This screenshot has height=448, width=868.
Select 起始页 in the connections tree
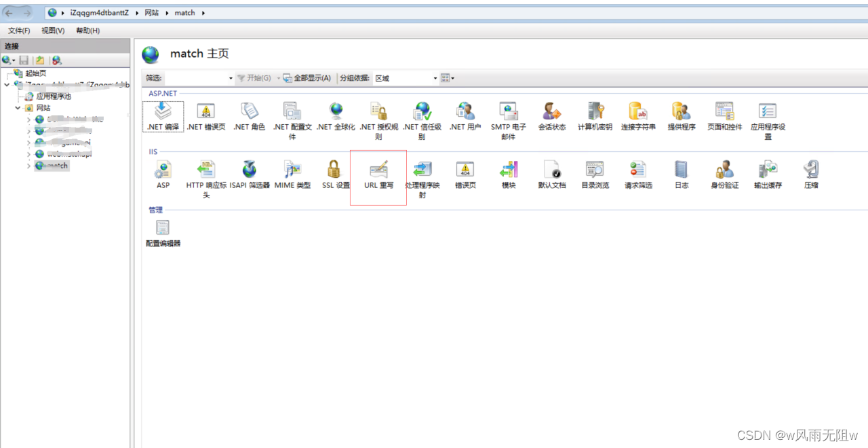(35, 73)
